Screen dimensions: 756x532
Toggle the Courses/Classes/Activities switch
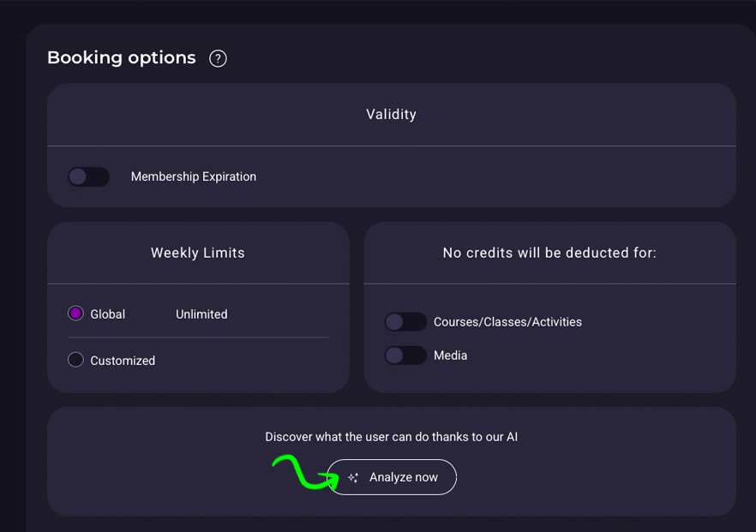405,322
